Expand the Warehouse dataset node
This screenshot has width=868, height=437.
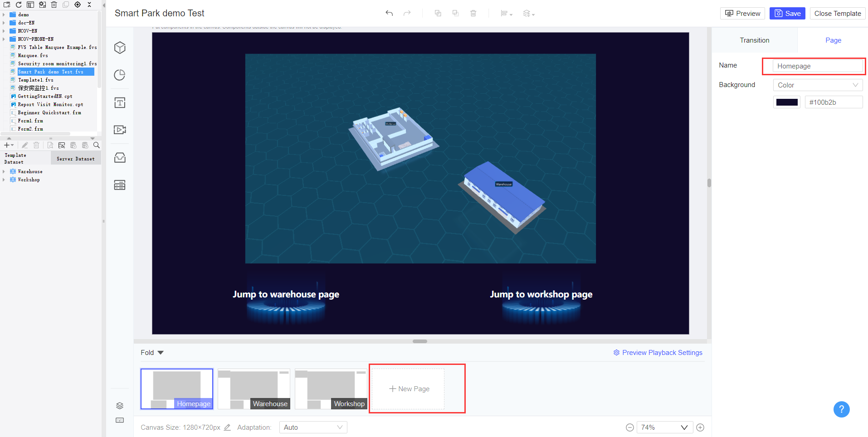point(4,171)
